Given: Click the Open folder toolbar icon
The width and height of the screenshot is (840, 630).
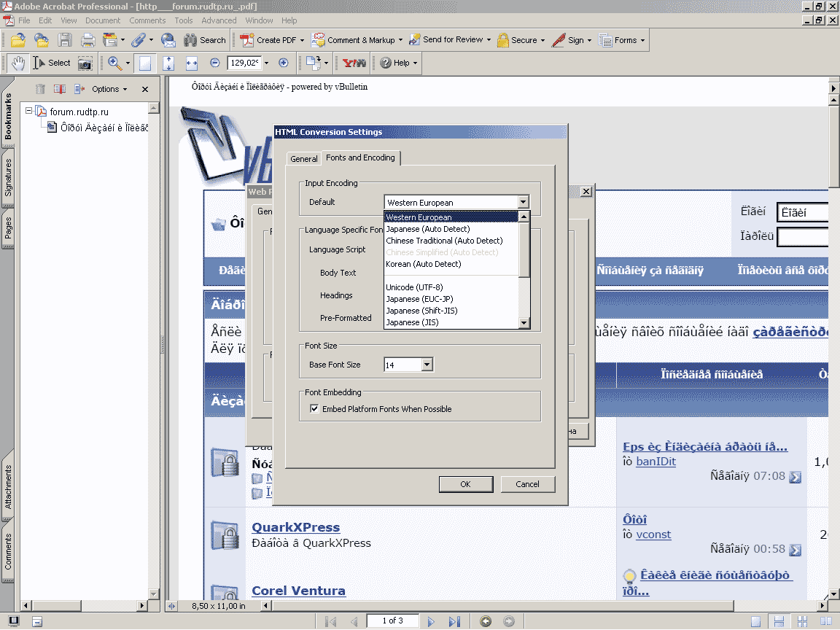Looking at the screenshot, I should click(17, 40).
